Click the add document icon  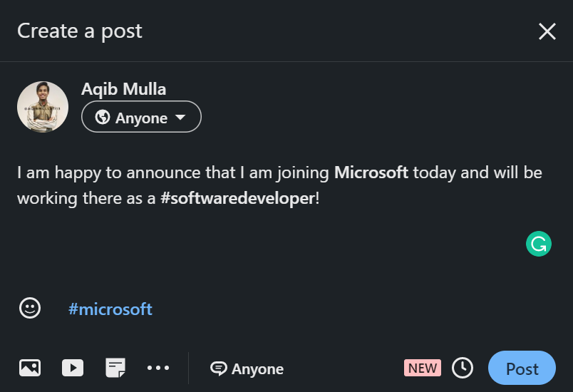coord(115,368)
